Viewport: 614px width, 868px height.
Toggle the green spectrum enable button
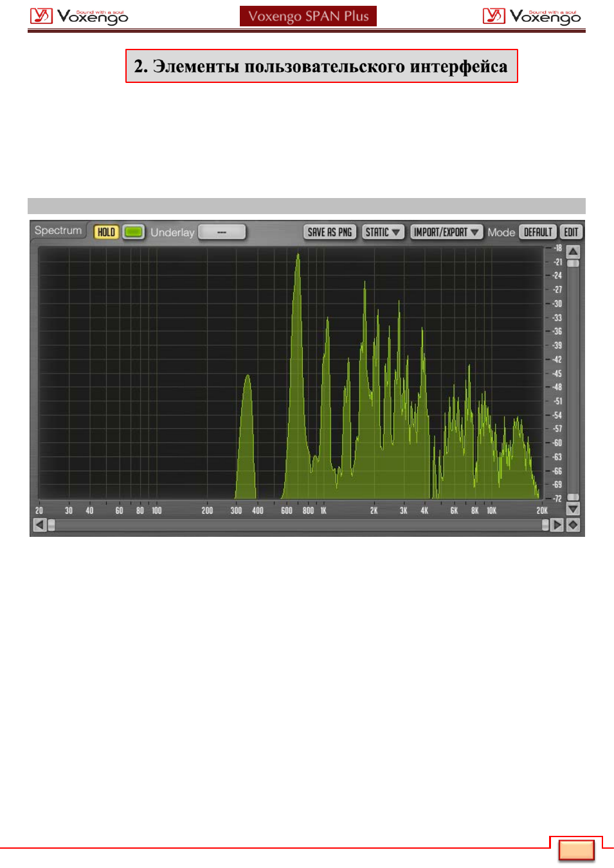(x=134, y=232)
